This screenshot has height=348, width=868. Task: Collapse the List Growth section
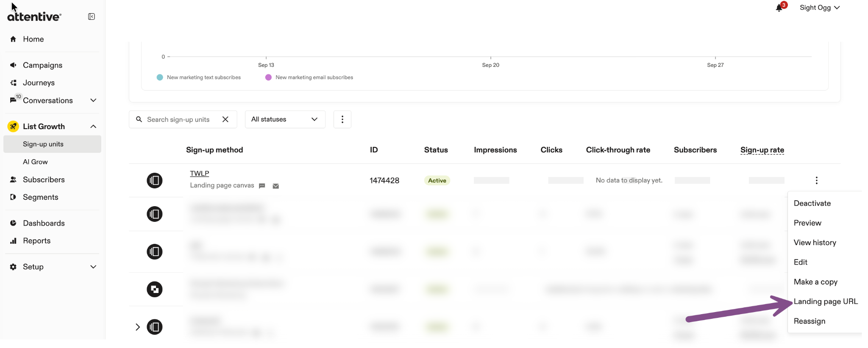[x=94, y=126]
